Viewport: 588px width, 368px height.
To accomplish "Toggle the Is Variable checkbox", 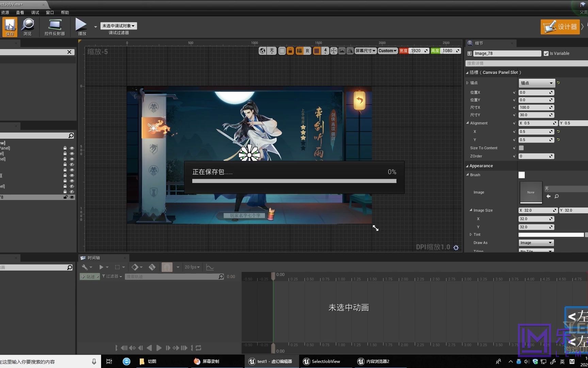I will tap(546, 53).
